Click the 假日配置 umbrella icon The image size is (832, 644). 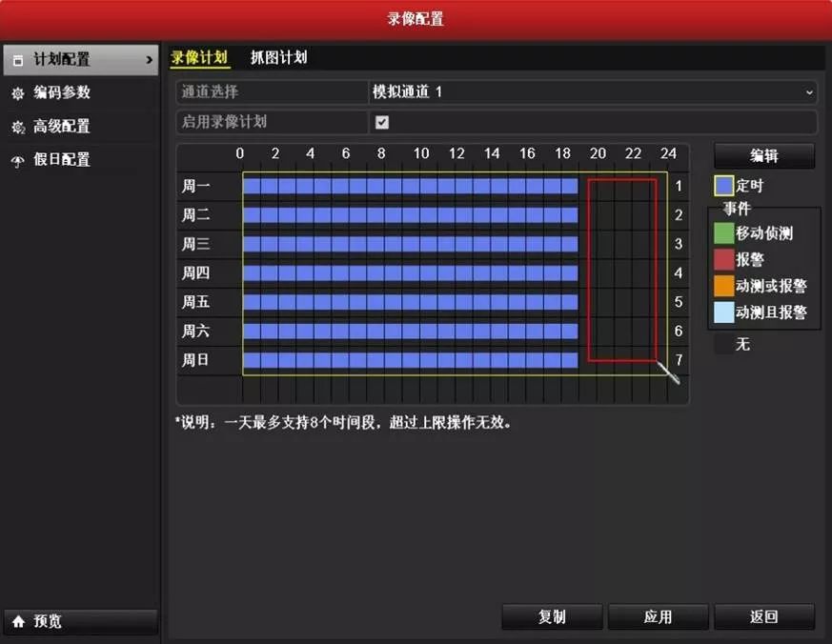point(17,161)
